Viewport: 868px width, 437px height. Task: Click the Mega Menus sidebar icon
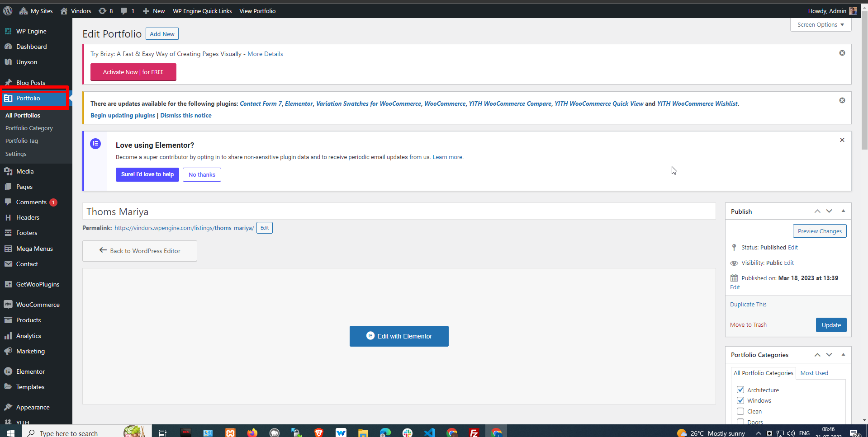tap(8, 249)
